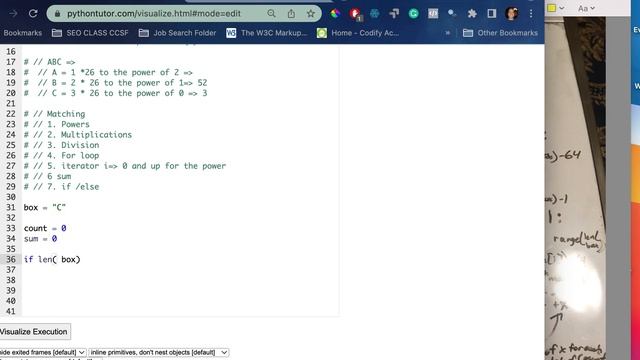Open the Extensions puzzle menu
The image size is (640, 360).
472,13
